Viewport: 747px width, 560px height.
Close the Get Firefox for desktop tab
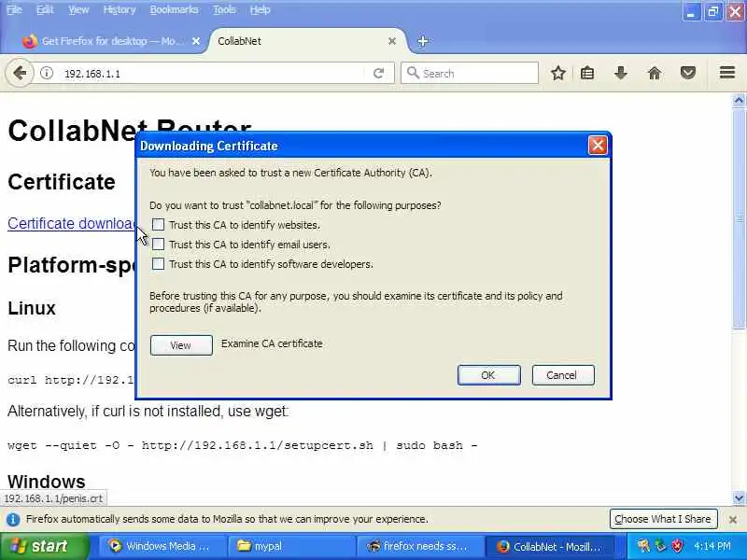[x=196, y=41]
